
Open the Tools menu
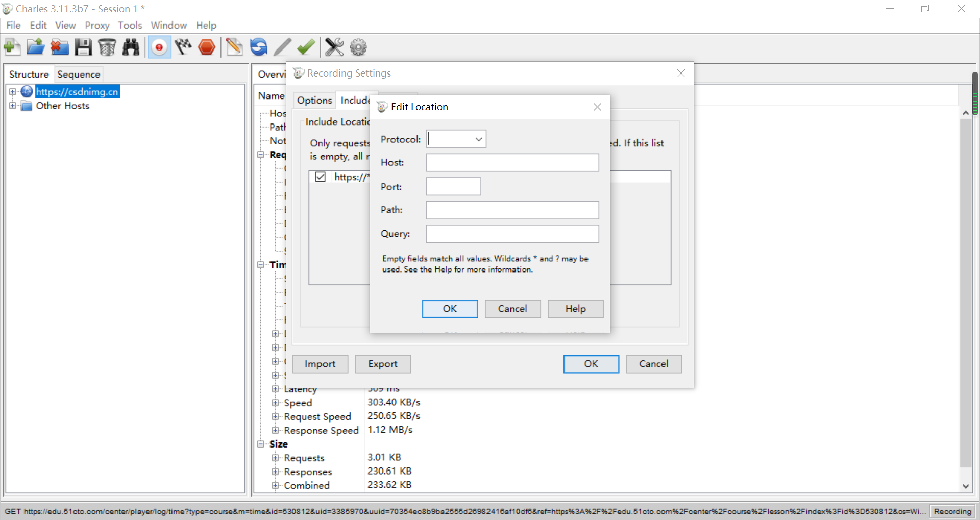[130, 25]
